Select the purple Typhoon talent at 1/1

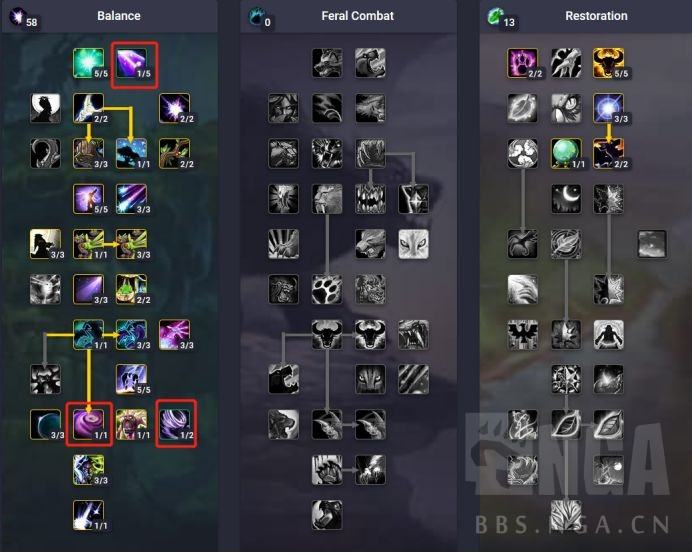[x=89, y=425]
